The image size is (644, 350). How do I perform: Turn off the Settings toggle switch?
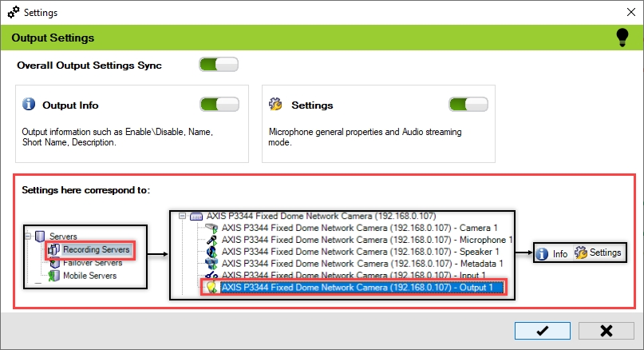(x=468, y=105)
